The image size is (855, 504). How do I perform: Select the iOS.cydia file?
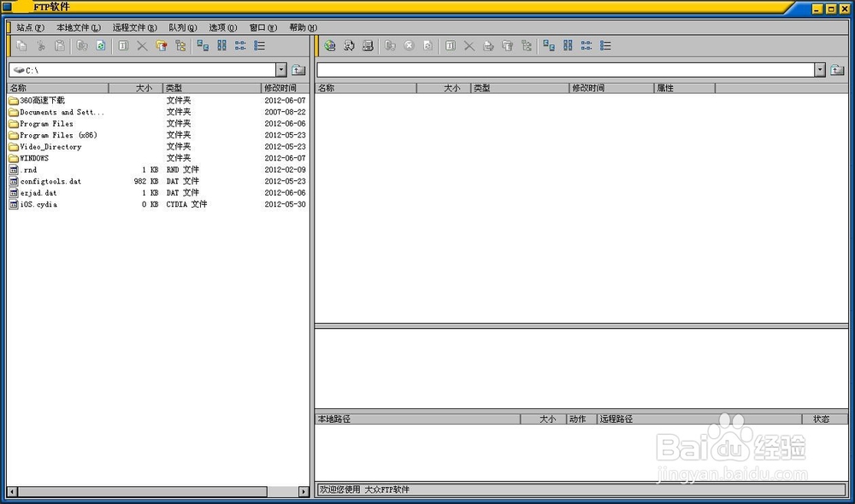point(33,204)
